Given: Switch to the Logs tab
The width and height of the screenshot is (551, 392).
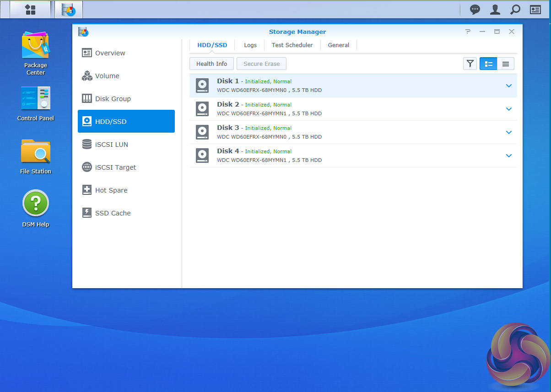Looking at the screenshot, I should tap(250, 45).
